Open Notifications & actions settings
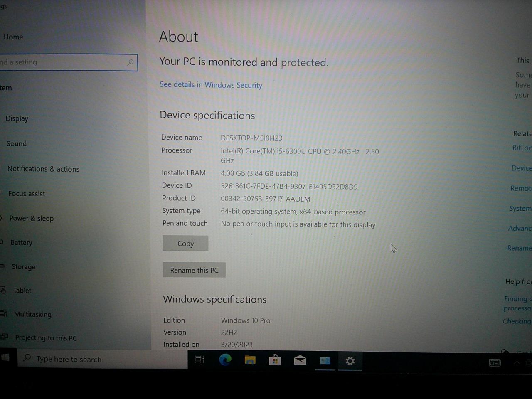 tap(43, 169)
